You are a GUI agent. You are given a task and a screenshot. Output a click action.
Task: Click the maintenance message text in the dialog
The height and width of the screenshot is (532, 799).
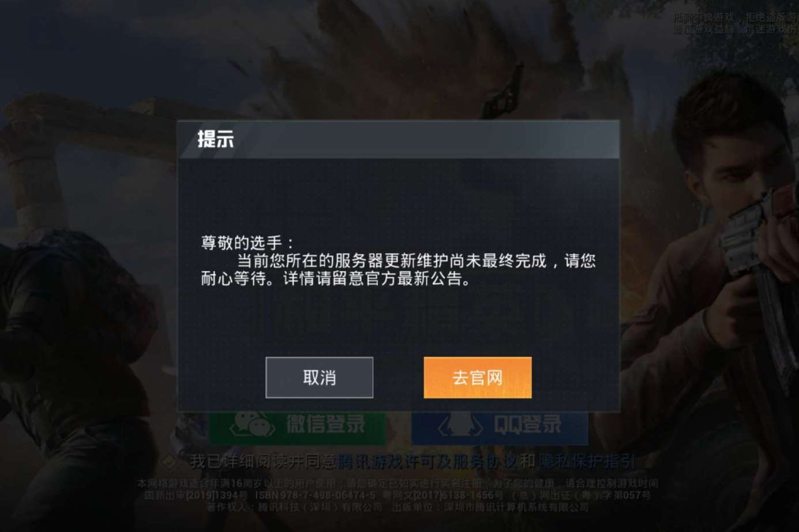click(398, 270)
